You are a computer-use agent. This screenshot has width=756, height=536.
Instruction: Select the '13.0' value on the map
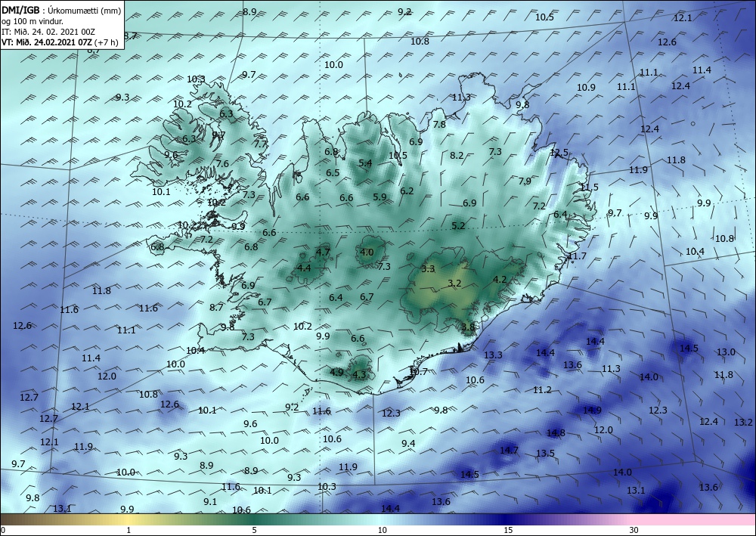pyautogui.click(x=726, y=352)
